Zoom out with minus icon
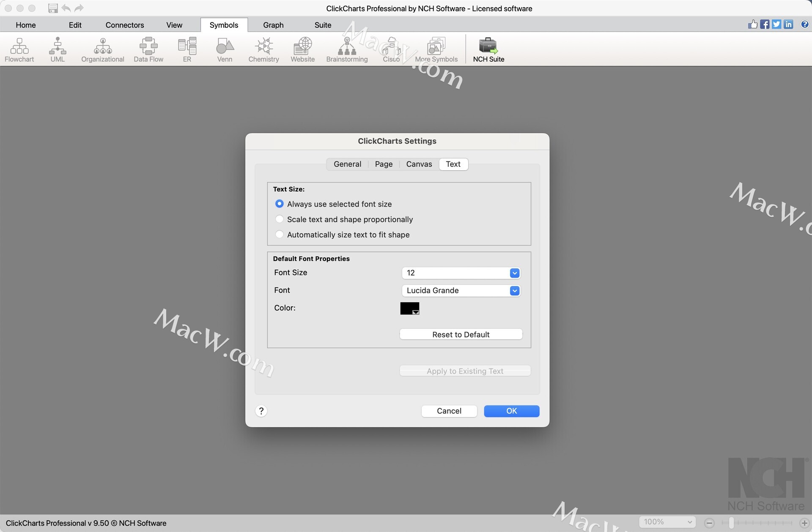The width and height of the screenshot is (812, 532). click(710, 523)
